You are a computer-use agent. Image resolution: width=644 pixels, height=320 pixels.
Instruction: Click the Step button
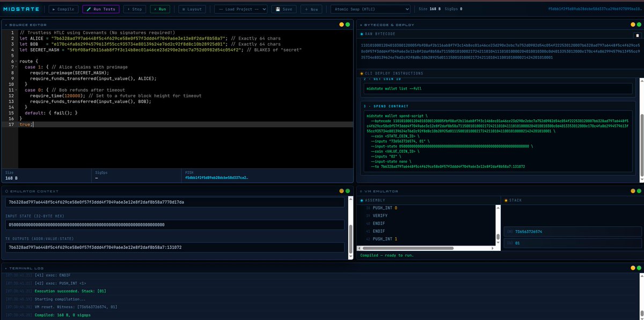pos(134,9)
